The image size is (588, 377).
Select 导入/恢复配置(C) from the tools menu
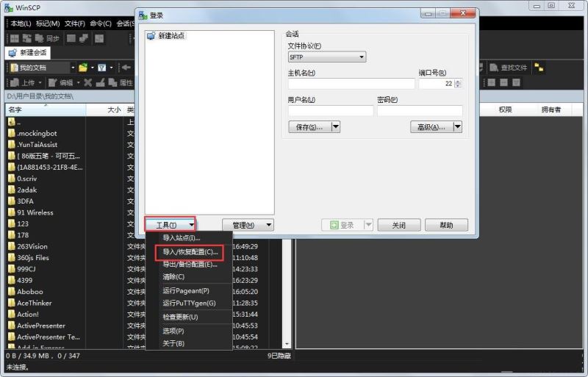point(190,251)
